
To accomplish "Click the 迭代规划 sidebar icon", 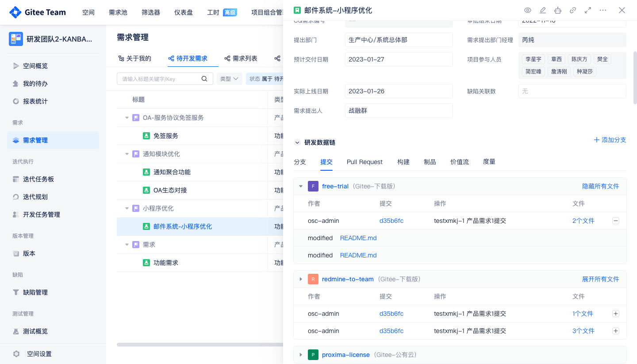I will 16,197.
